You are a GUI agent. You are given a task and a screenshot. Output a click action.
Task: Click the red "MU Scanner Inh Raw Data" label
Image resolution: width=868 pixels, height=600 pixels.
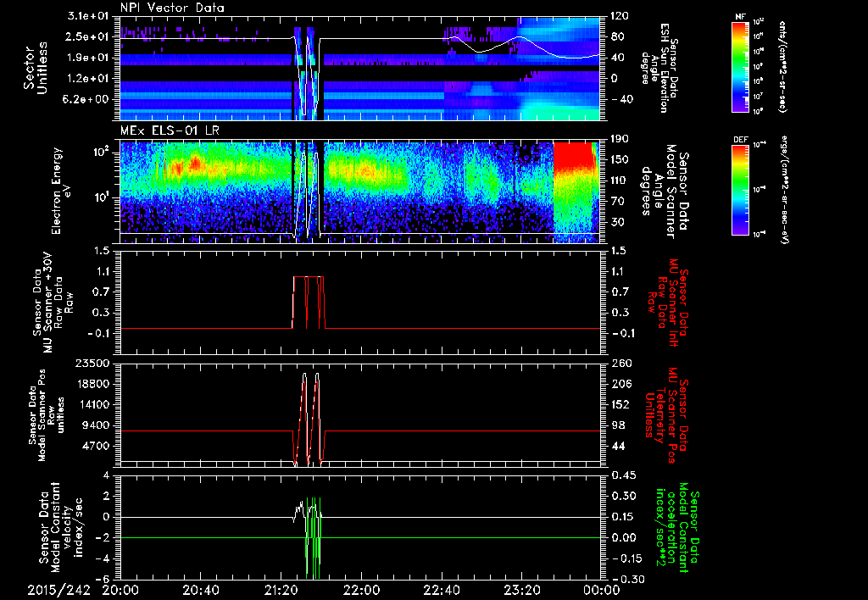[668, 303]
